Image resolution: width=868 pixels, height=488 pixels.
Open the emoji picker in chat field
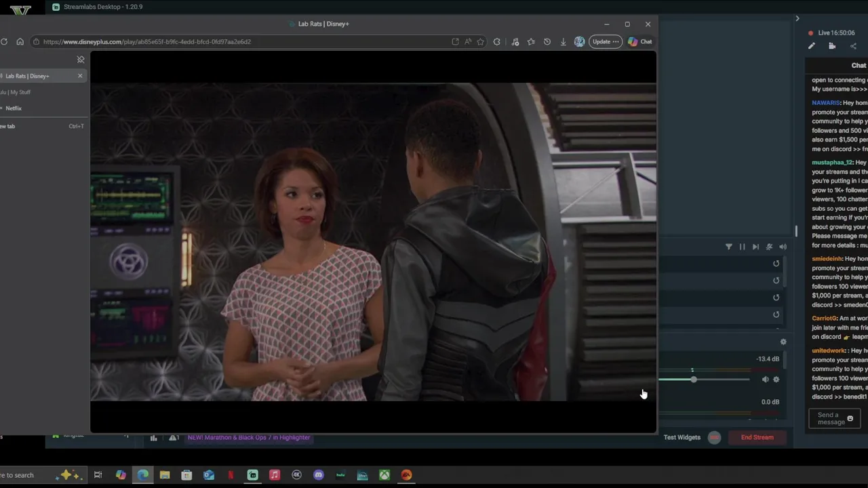(x=850, y=419)
